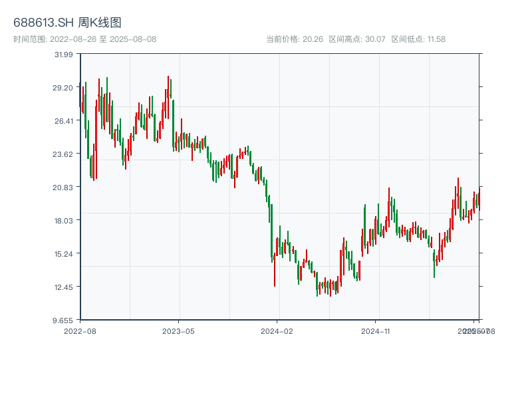The width and height of the screenshot is (532, 399).
Task: Select the 2024-11 time axis label
Action: [x=376, y=331]
